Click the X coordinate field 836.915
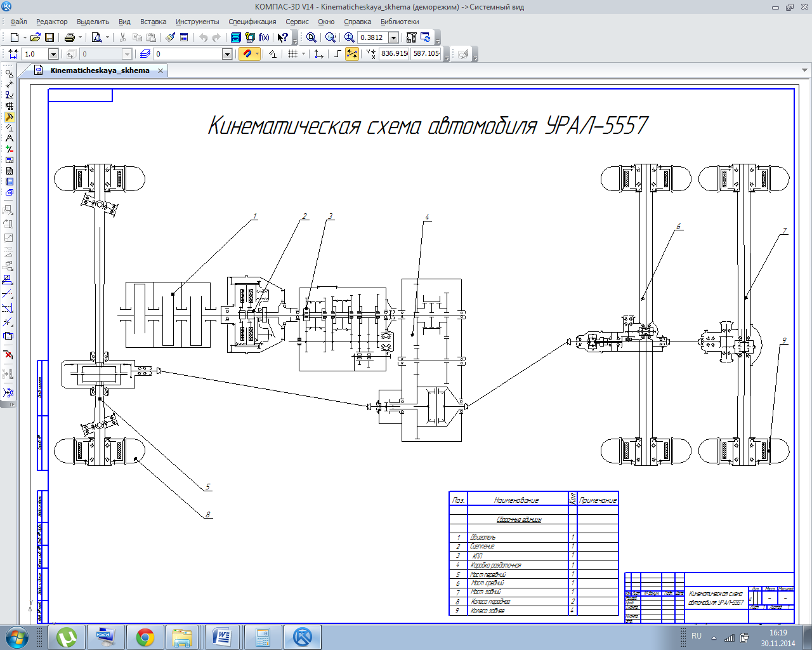The image size is (812, 650). coord(394,54)
